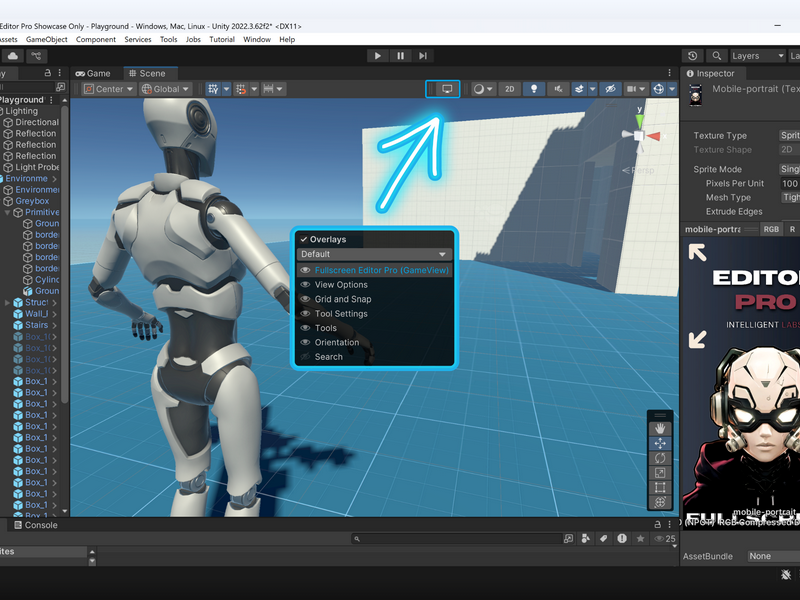Viewport: 800px width, 600px height.
Task: Expand the Primitives hierarchy item
Action: click(7, 212)
